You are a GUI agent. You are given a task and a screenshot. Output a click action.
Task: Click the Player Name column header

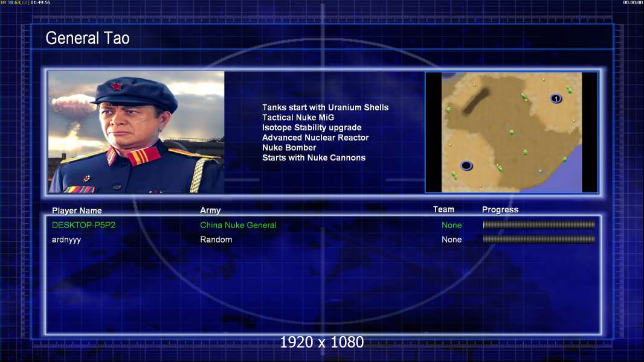77,211
